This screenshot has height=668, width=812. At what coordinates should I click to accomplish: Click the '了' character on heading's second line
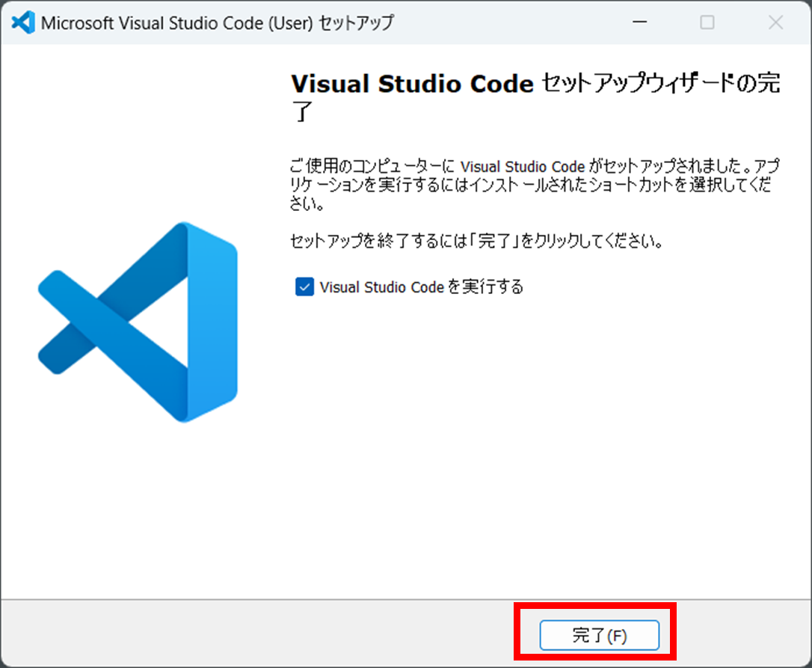pyautogui.click(x=301, y=113)
